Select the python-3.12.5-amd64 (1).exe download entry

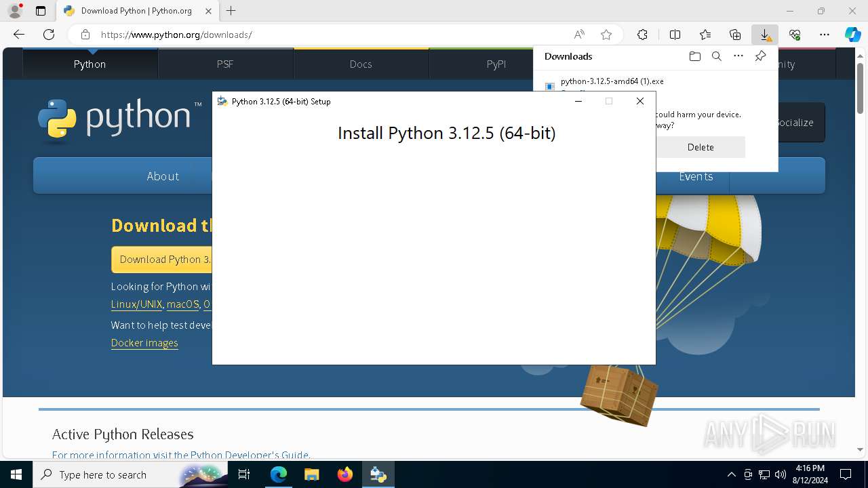pyautogui.click(x=612, y=81)
